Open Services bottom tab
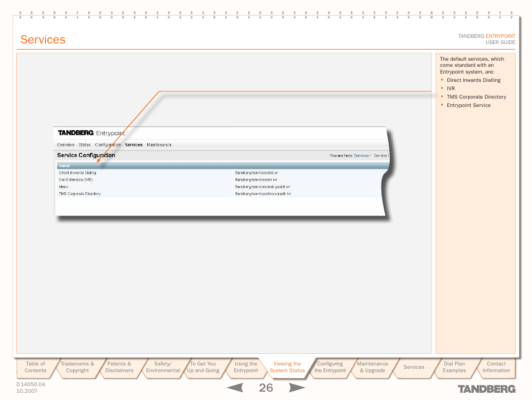Image resolution: width=532 pixels, height=400 pixels. tap(414, 367)
